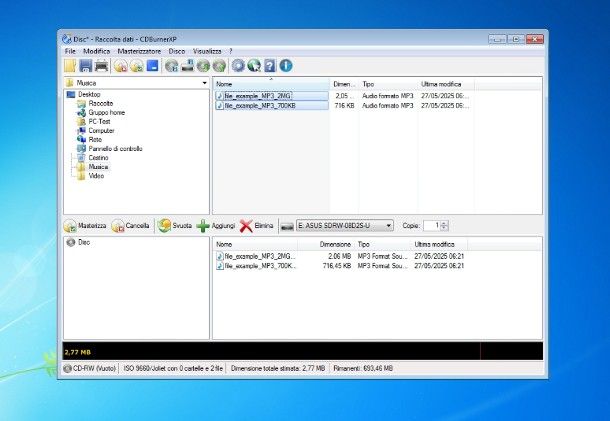Click ISO 9660/Joliet status bar entry
The image size is (610, 421).
(x=173, y=368)
